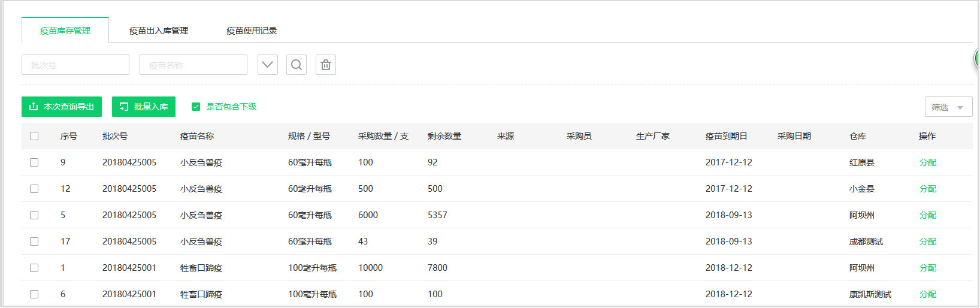
Task: Click the 疫苗名称 column header
Action: [197, 136]
